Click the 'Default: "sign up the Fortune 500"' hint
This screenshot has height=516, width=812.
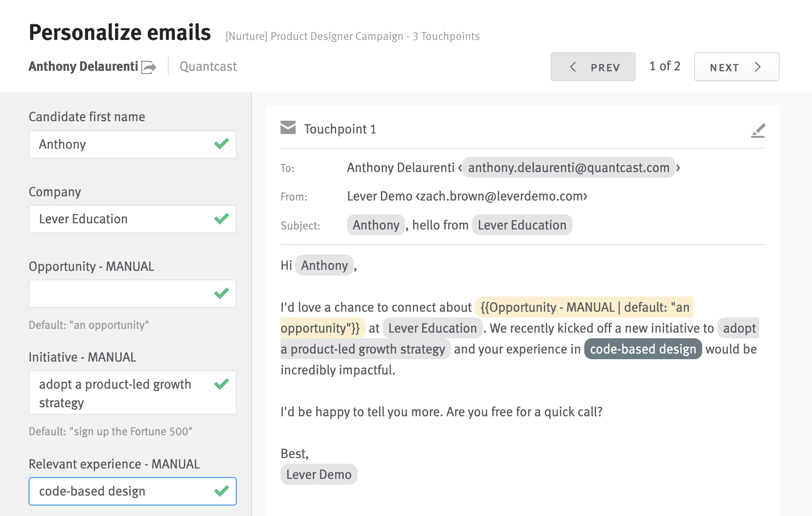110,431
